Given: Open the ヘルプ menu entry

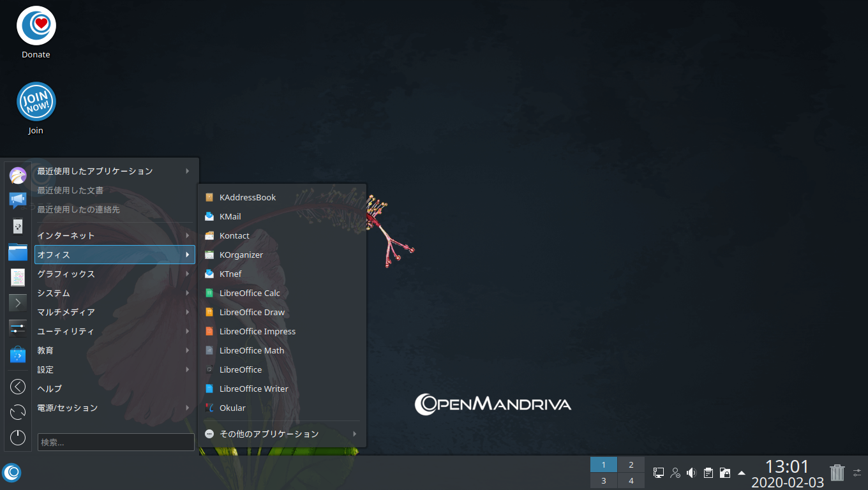Looking at the screenshot, I should [x=115, y=389].
